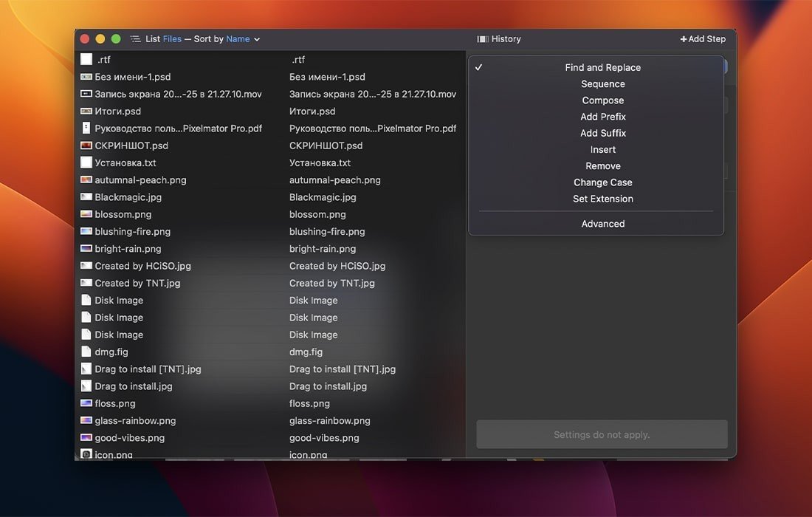Viewport: 812px width, 517px height.
Task: Click the Add Step button
Action: tap(703, 39)
